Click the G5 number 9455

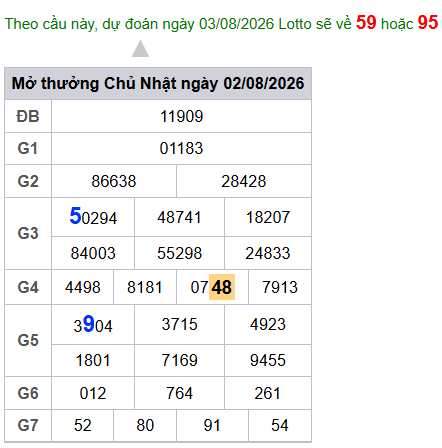(268, 360)
